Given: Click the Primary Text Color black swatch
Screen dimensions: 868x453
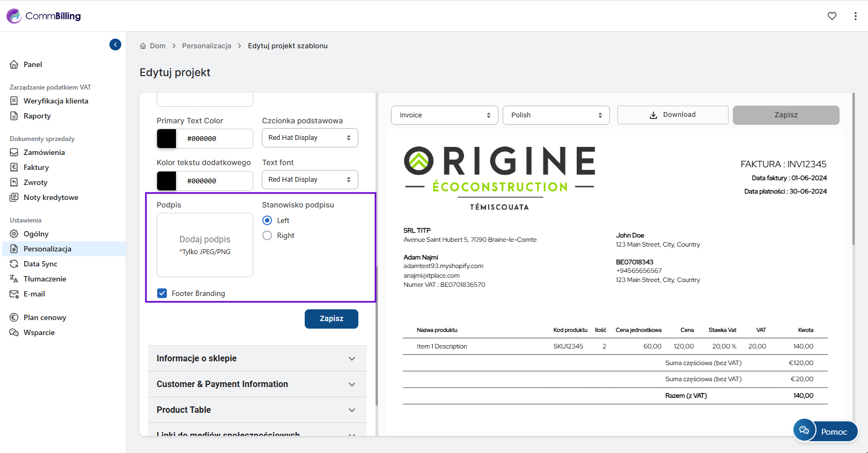Looking at the screenshot, I should click(x=167, y=138).
